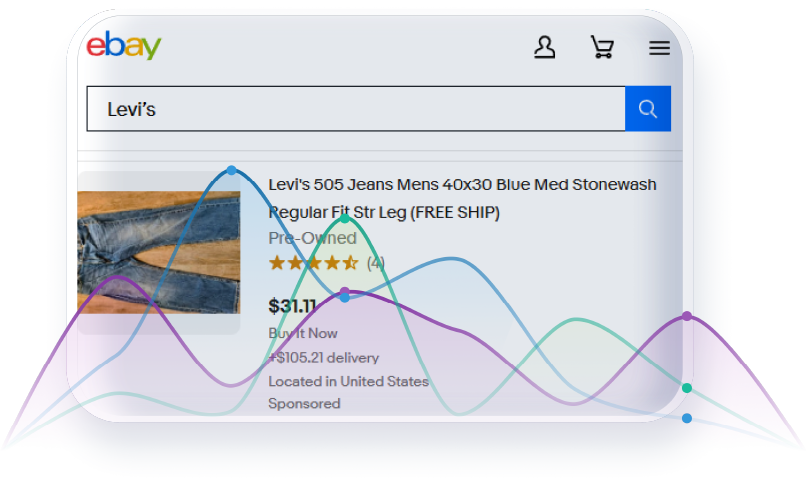Open the user account profile icon
This screenshot has width=808, height=485.
pyautogui.click(x=544, y=47)
